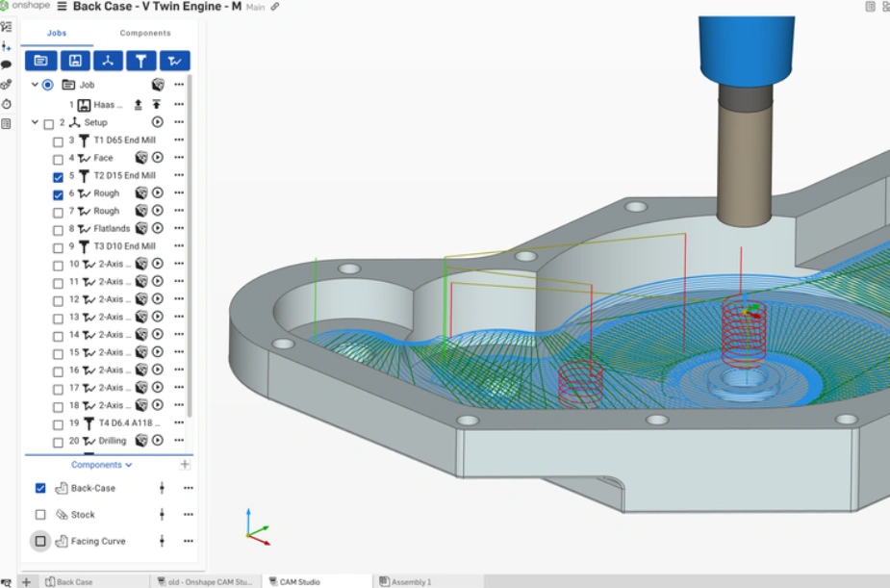
Task: Open the Components dropdown at panel bottom
Action: point(101,465)
